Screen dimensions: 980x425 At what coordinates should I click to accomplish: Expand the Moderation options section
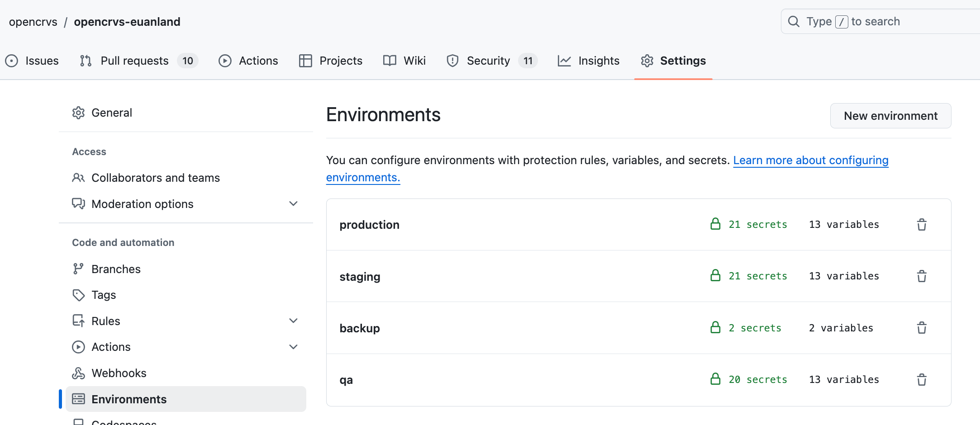pos(293,204)
